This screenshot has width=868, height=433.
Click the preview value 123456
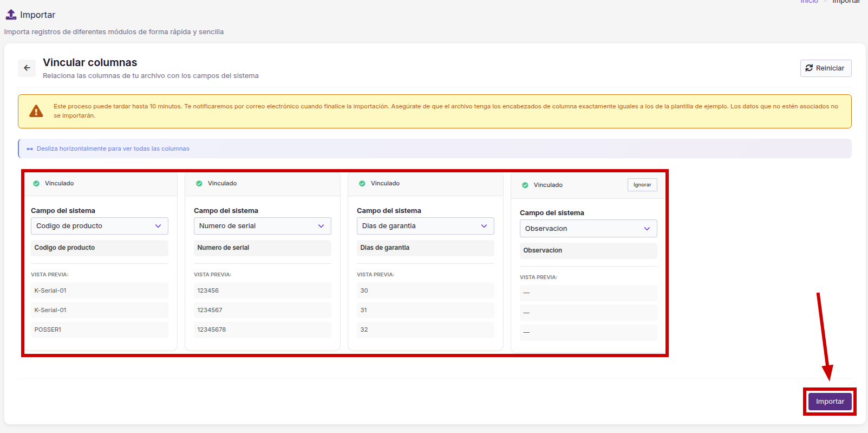point(208,290)
